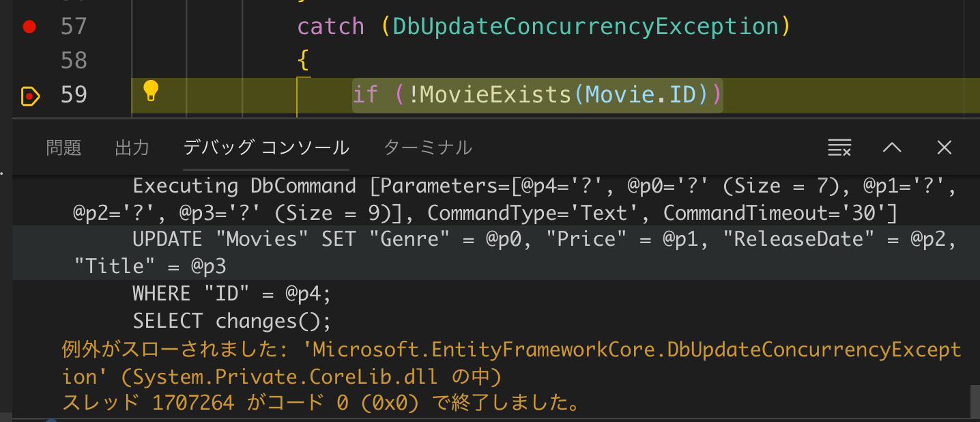Click the red breakpoint dot beside line 57
980x422 pixels.
(29, 26)
